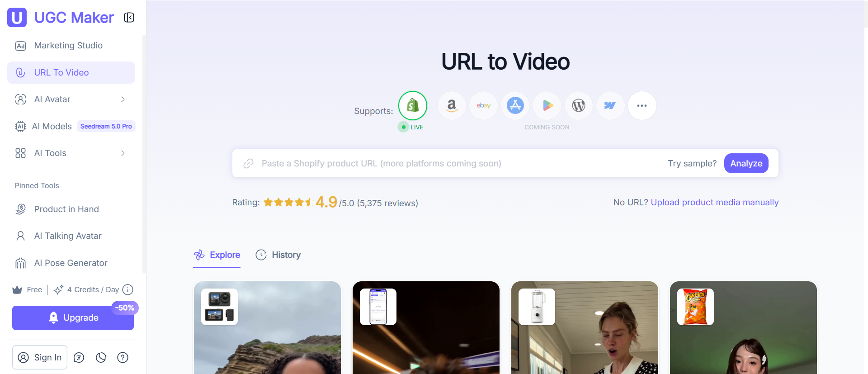
Task: Click the Free plan crown icon
Action: [17, 290]
